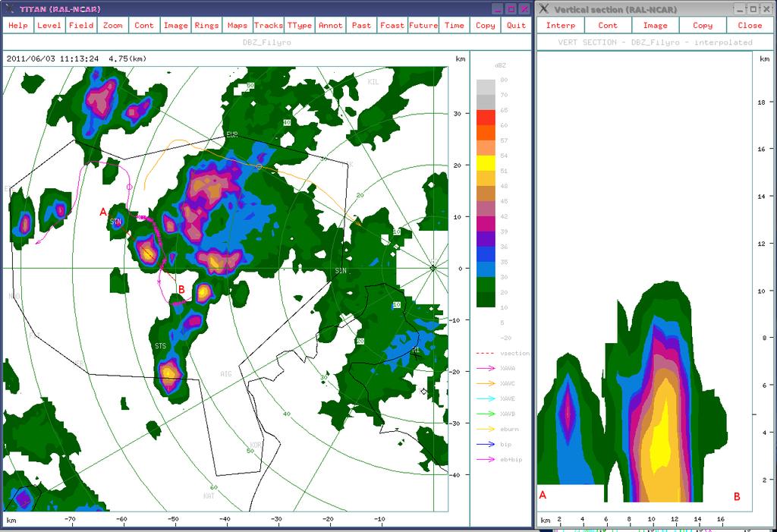Click the AIG label on the radar map
Screen dimensions: 777x532
click(226, 374)
